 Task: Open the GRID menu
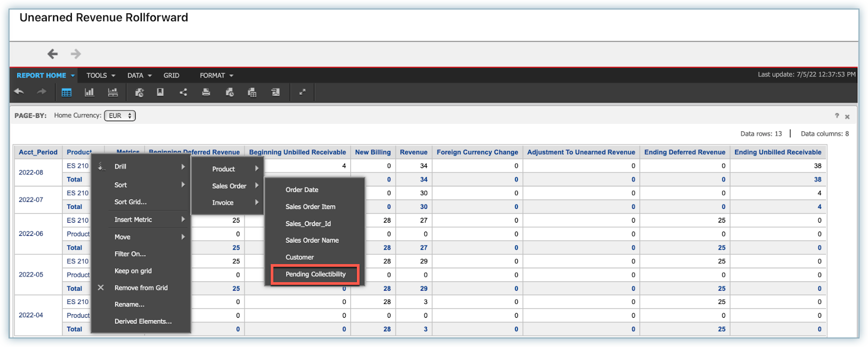171,75
